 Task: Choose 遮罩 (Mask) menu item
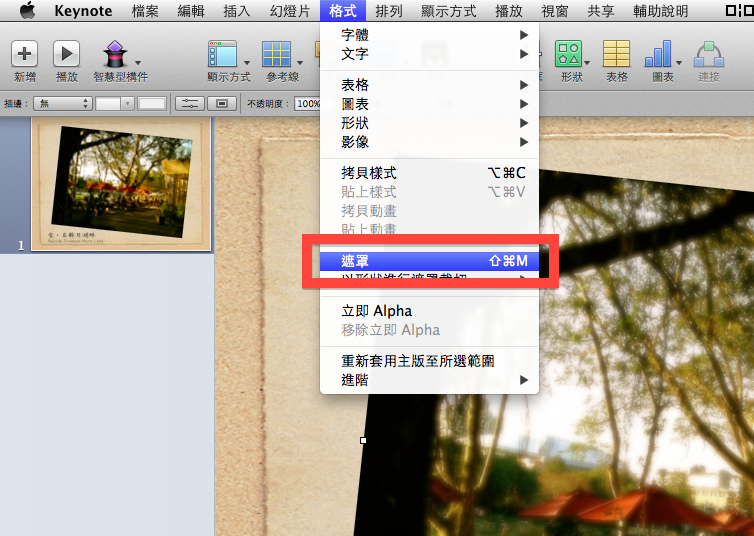click(429, 261)
